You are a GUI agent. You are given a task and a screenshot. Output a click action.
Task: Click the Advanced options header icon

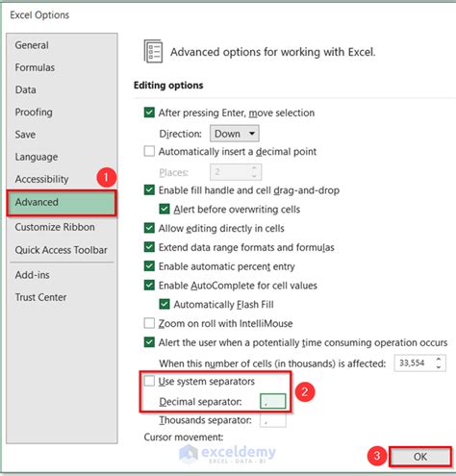click(153, 51)
